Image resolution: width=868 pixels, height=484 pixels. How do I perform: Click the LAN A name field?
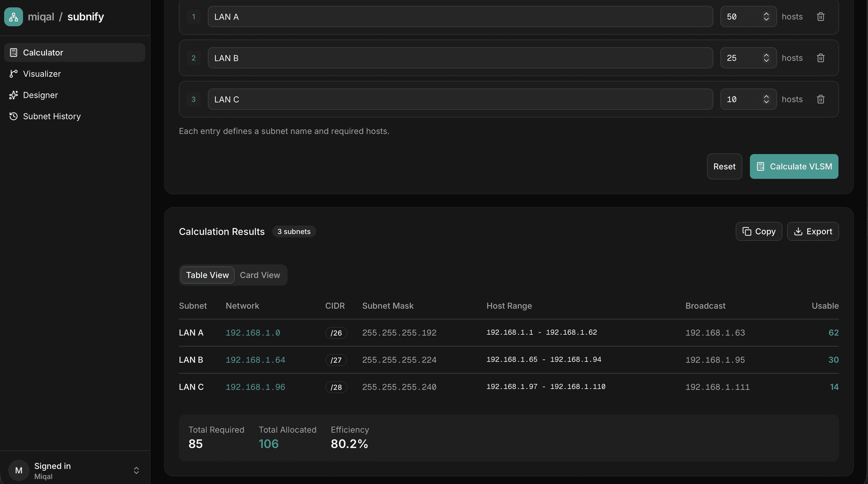pos(460,17)
